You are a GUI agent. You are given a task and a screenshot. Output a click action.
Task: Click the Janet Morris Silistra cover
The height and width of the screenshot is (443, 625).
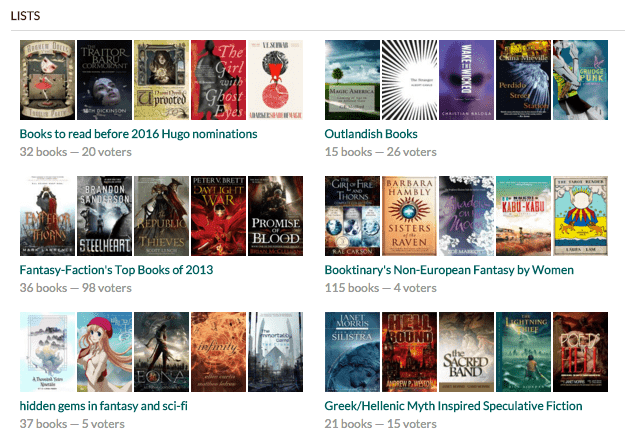tap(352, 352)
